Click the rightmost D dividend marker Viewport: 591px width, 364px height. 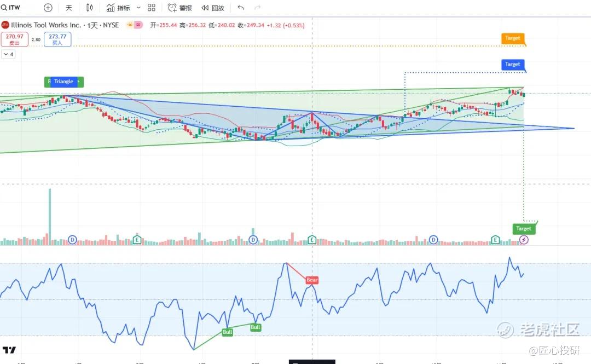point(433,240)
